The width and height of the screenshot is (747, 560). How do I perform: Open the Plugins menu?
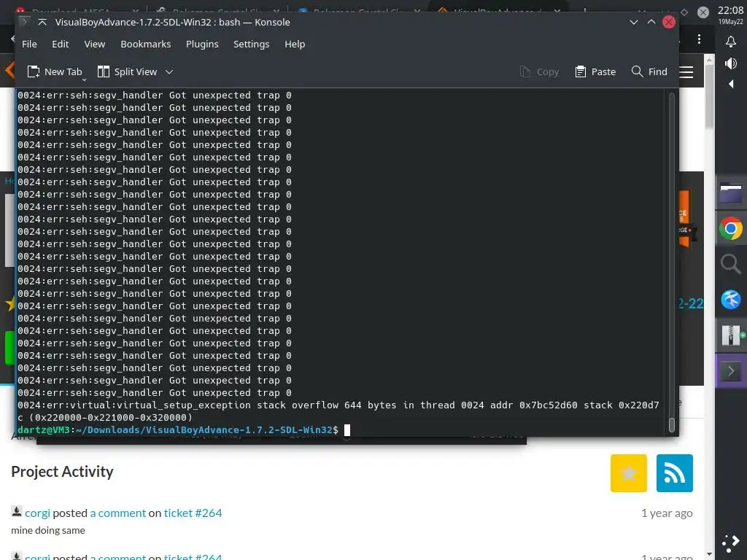pyautogui.click(x=202, y=44)
